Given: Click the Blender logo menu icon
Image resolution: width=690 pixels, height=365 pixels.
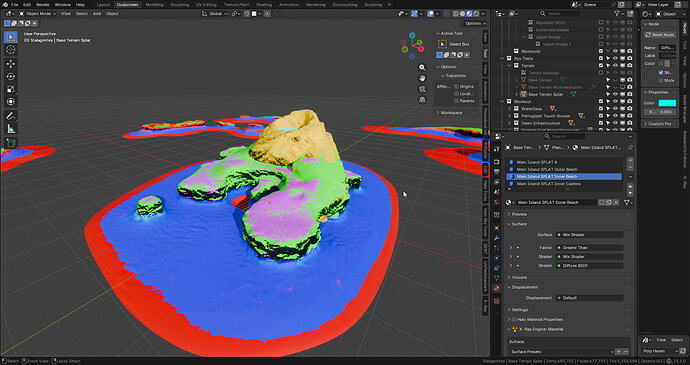Looking at the screenshot, I should [5, 4].
